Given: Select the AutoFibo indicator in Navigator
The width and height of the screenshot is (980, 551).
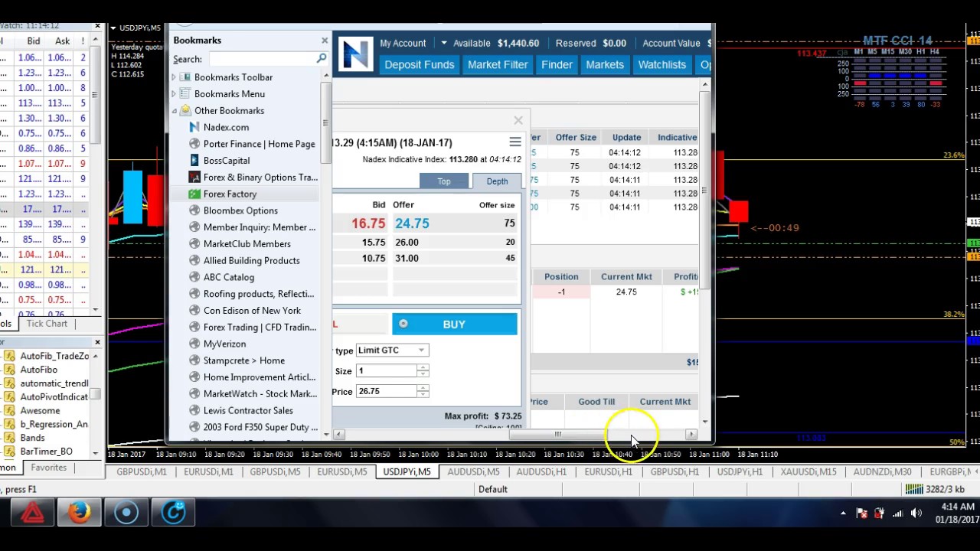Looking at the screenshot, I should tap(38, 370).
